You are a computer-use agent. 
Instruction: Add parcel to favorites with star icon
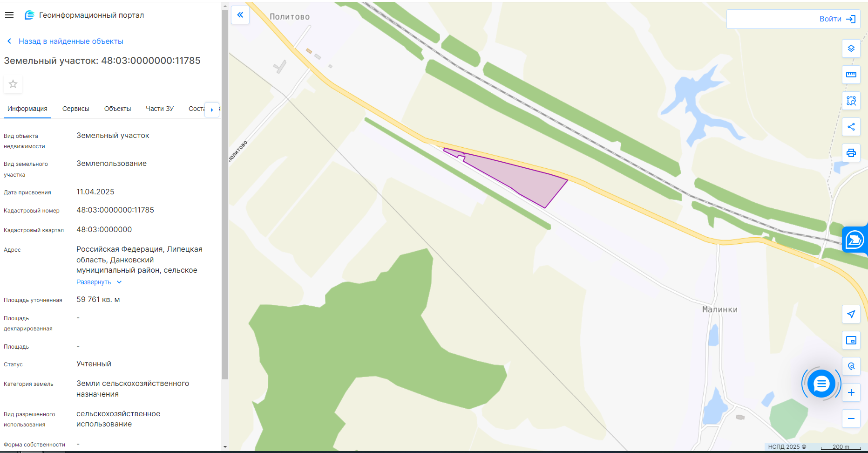13,84
